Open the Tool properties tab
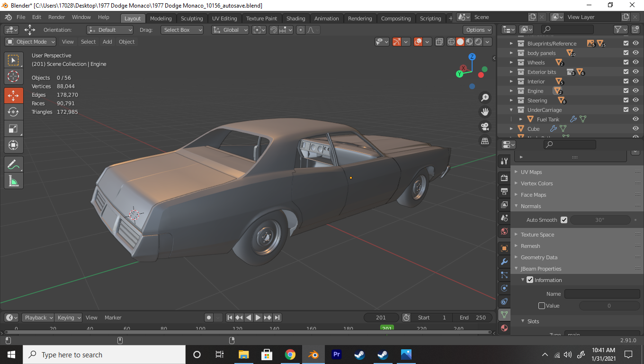 point(504,161)
